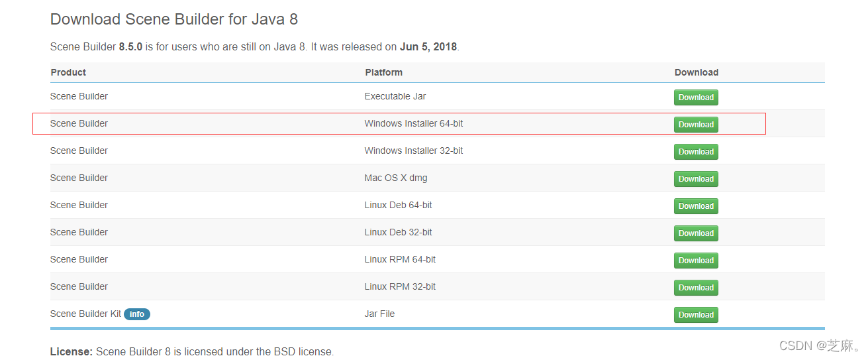Click the "Download Scene Builder for Java 8" heading
The width and height of the screenshot is (868, 358).
point(174,19)
